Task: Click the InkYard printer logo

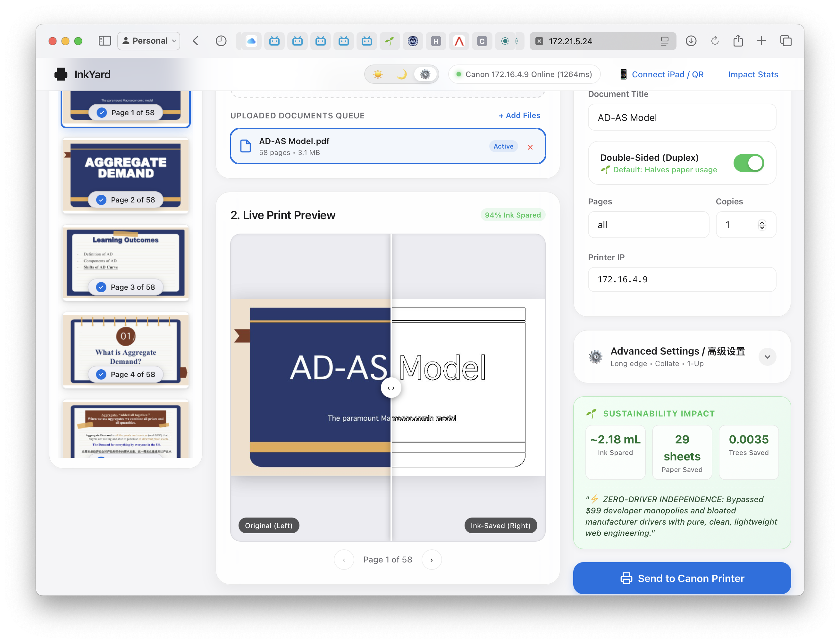Action: coord(61,74)
